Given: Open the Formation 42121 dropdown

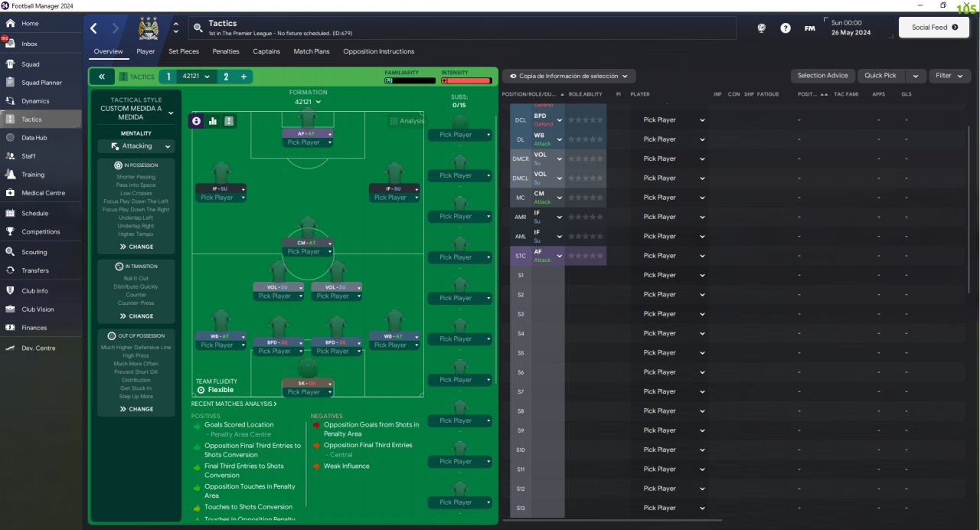Looking at the screenshot, I should [x=308, y=102].
